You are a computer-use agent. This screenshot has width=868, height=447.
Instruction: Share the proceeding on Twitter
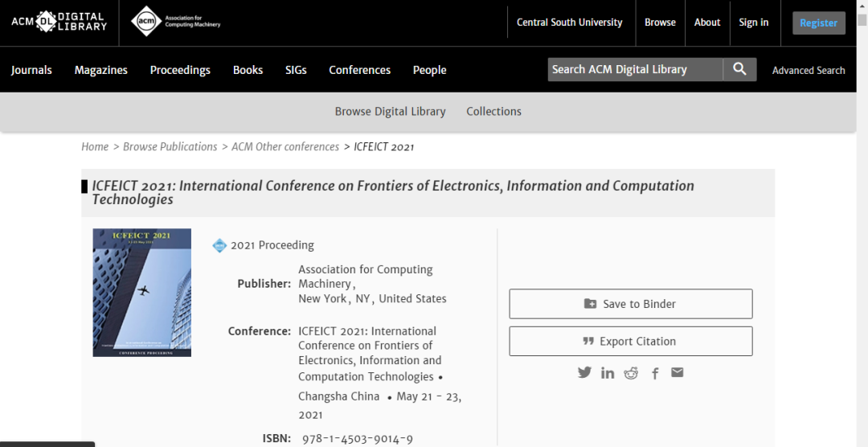tap(584, 373)
